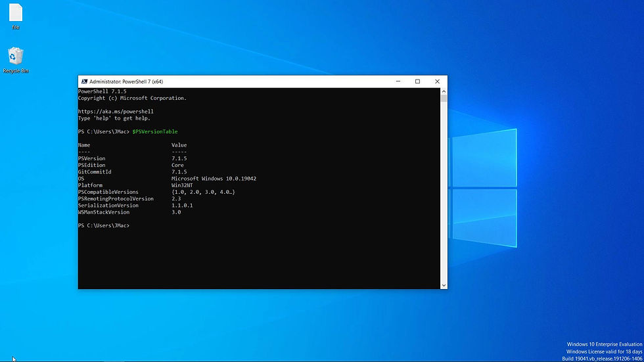Select the Recycle Bin desktop icon
This screenshot has height=362, width=644.
16,60
